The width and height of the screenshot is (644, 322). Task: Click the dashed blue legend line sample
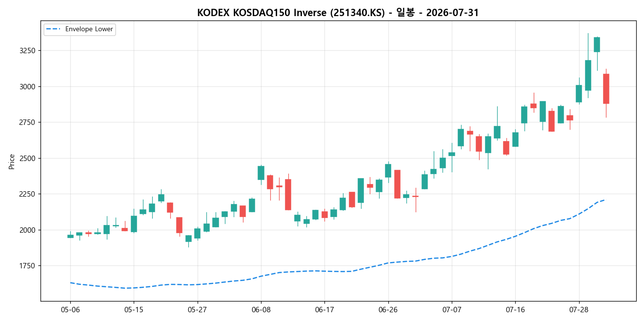click(x=54, y=29)
